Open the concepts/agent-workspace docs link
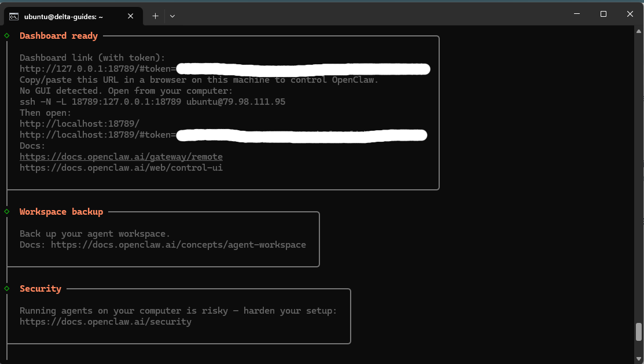Image resolution: width=644 pixels, height=364 pixels. tap(178, 245)
